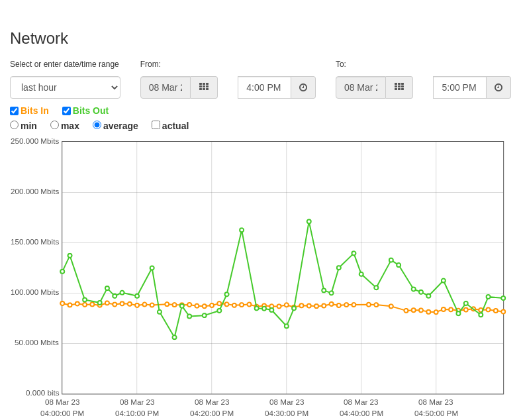
Task: Open the To time clock icon
Action: pyautogui.click(x=498, y=87)
